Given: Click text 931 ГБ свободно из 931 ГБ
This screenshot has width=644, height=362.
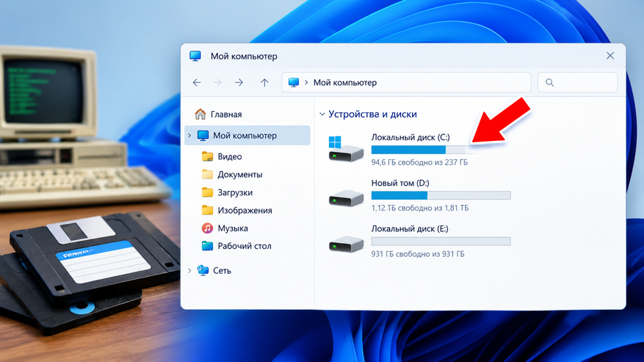Looking at the screenshot, I should (418, 254).
